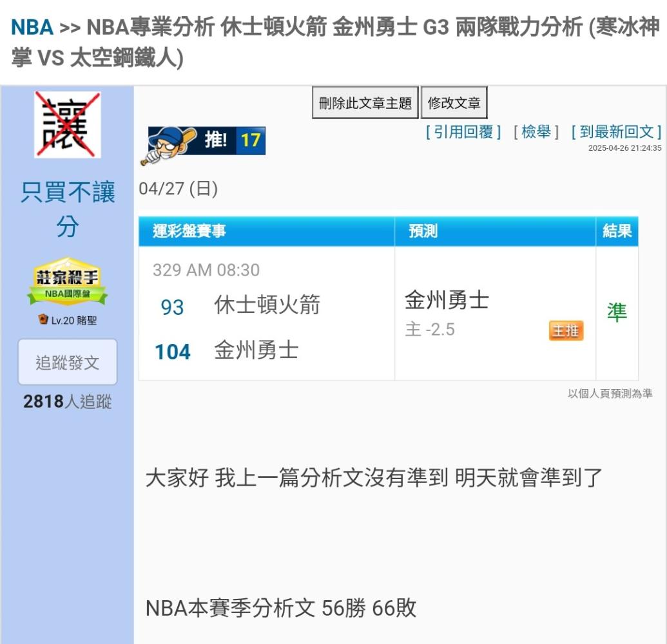Click the 金州勇士 prediction pick
Screen dimensions: 667x644
(x=447, y=300)
